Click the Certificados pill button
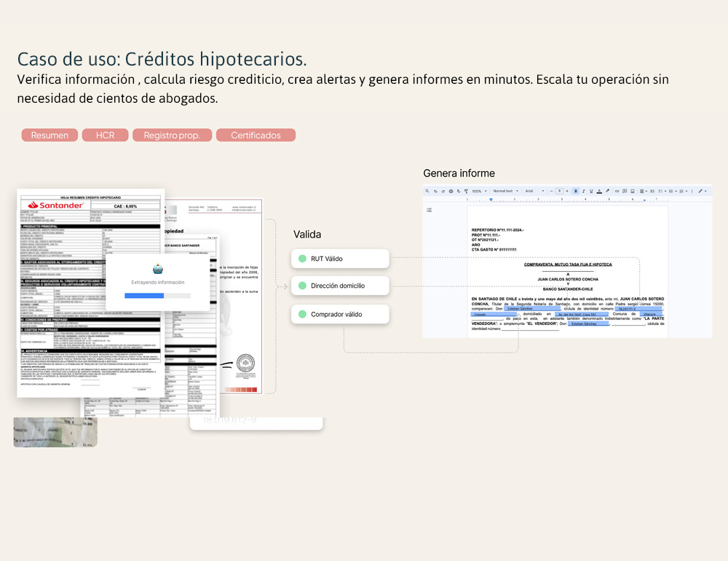 [256, 136]
